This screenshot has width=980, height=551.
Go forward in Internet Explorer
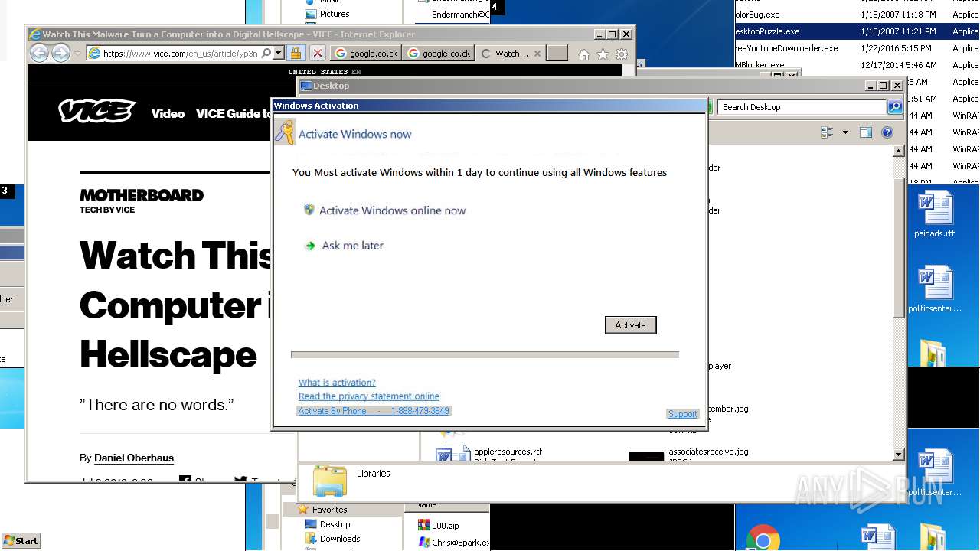[x=60, y=53]
